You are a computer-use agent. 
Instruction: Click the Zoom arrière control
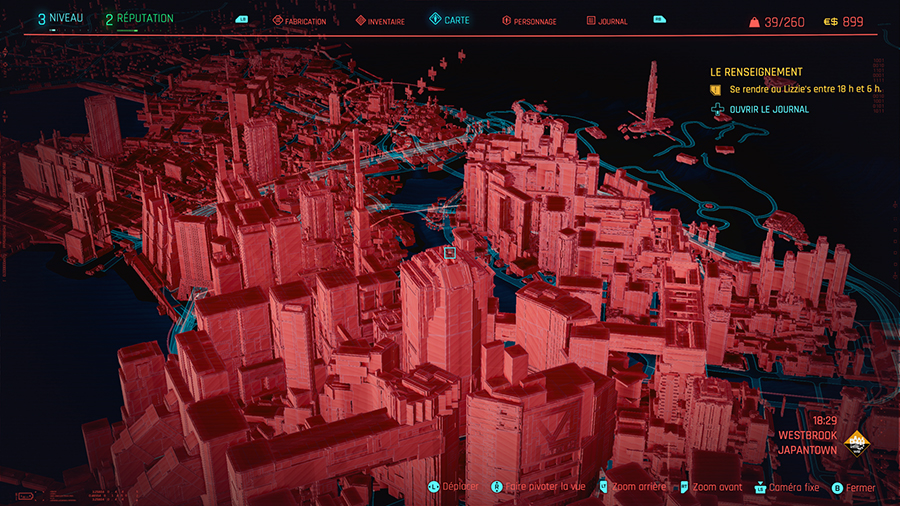tap(631, 488)
